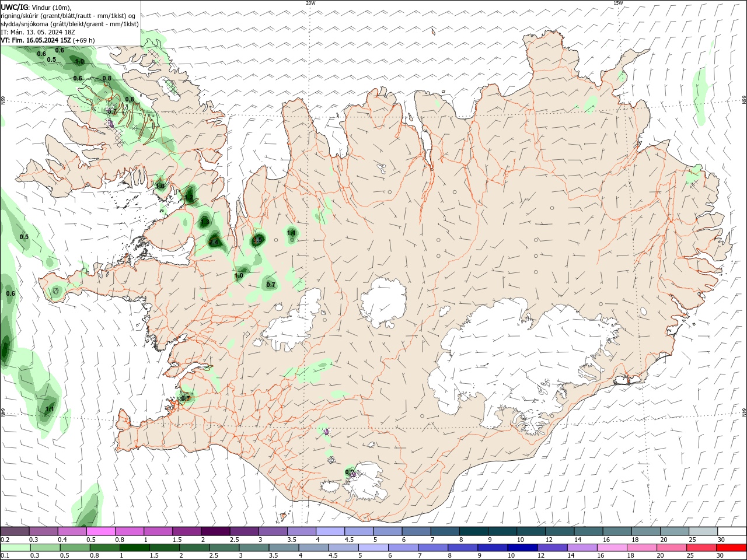Screen dimensions: 747x560
Task: Choose the light periwinkle snow swatch labeled 4
Action: coord(330,531)
